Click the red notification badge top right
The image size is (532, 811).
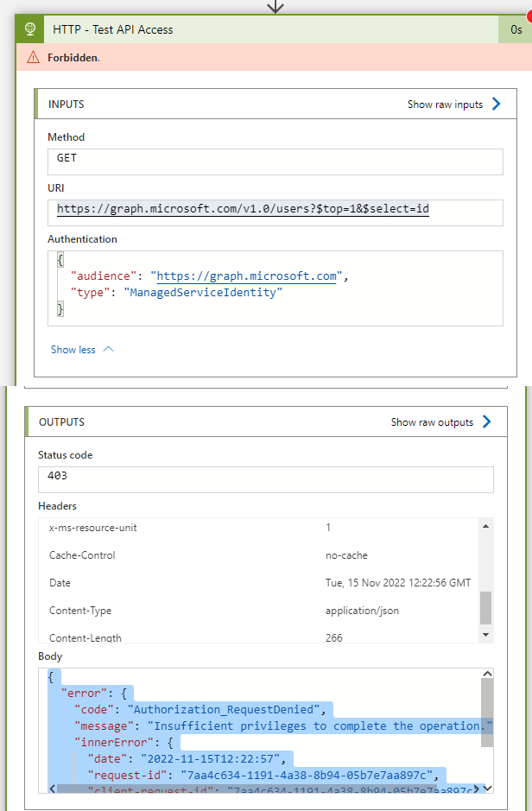528,16
